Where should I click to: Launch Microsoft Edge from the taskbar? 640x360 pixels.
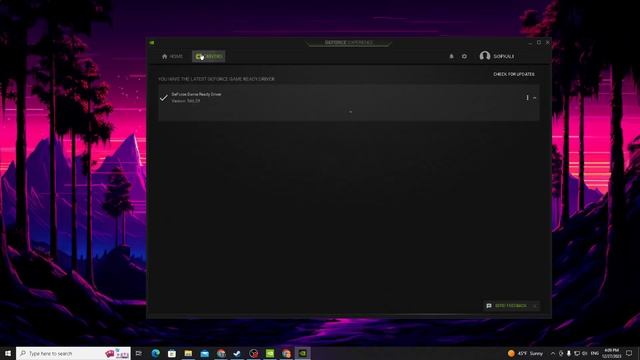[156, 353]
